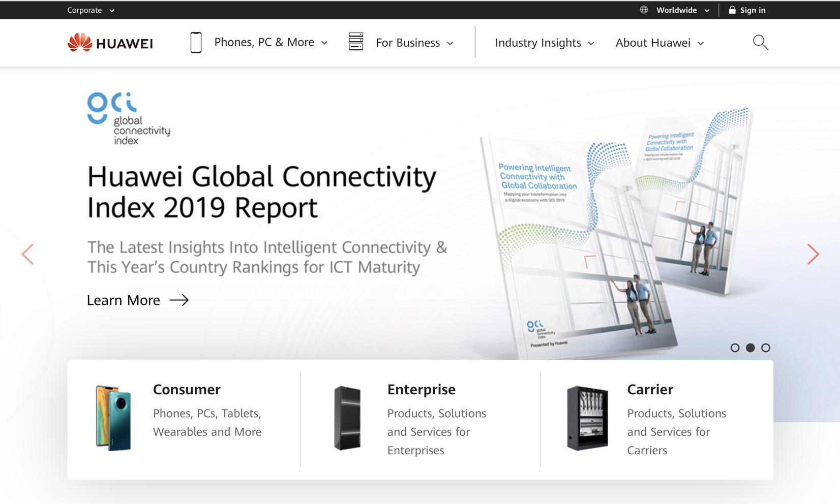Click the Learn More link
This screenshot has height=504, width=840.
tap(124, 300)
